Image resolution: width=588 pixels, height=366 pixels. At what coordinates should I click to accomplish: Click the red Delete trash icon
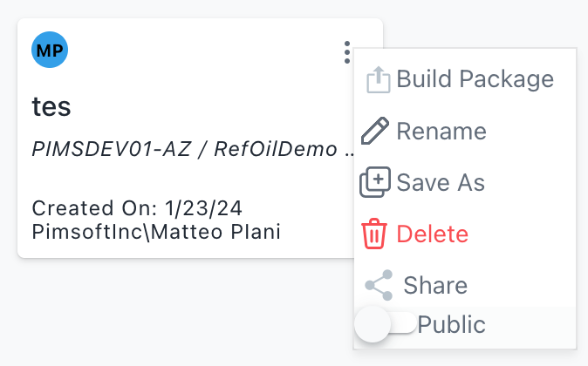(374, 234)
